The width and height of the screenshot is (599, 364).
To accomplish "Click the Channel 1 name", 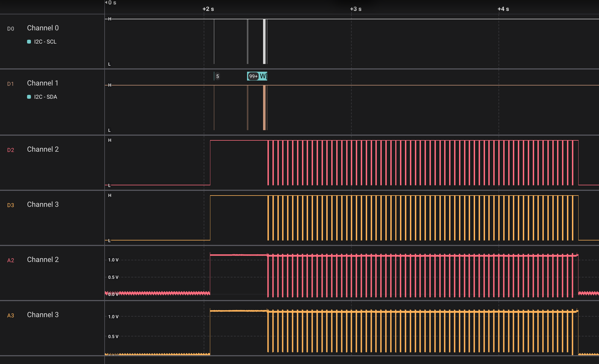I will pos(43,83).
